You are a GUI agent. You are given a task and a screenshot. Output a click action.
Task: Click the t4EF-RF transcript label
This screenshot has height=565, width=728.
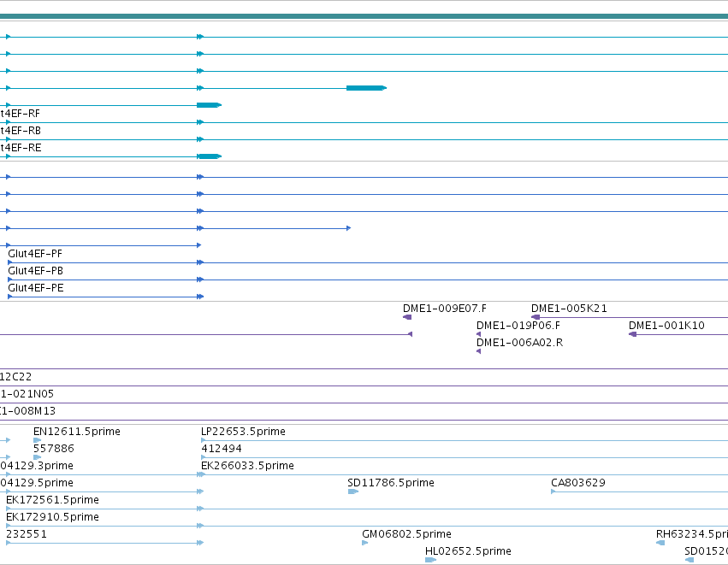(20, 114)
